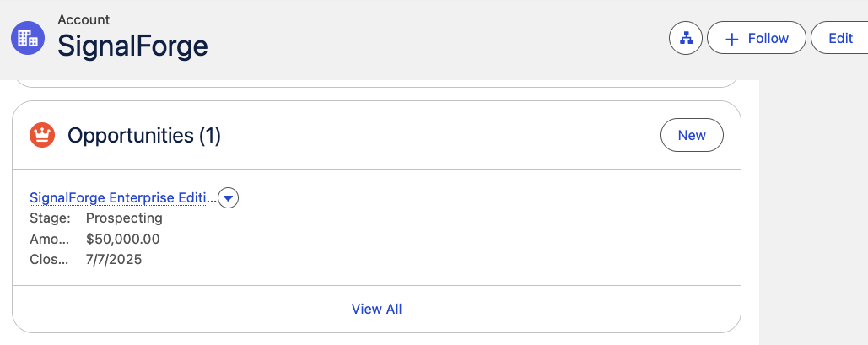The width and height of the screenshot is (868, 345).
Task: Create a New opportunity
Action: (x=692, y=135)
